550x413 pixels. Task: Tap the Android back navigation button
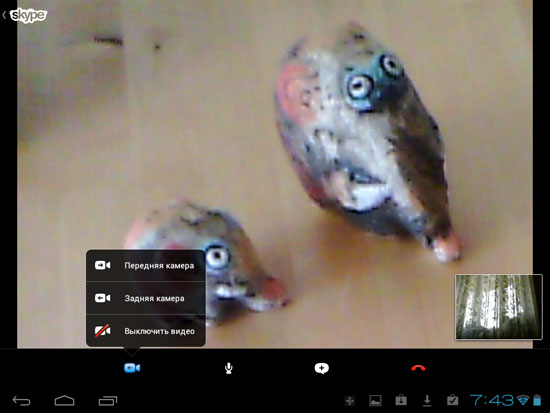[x=21, y=400]
